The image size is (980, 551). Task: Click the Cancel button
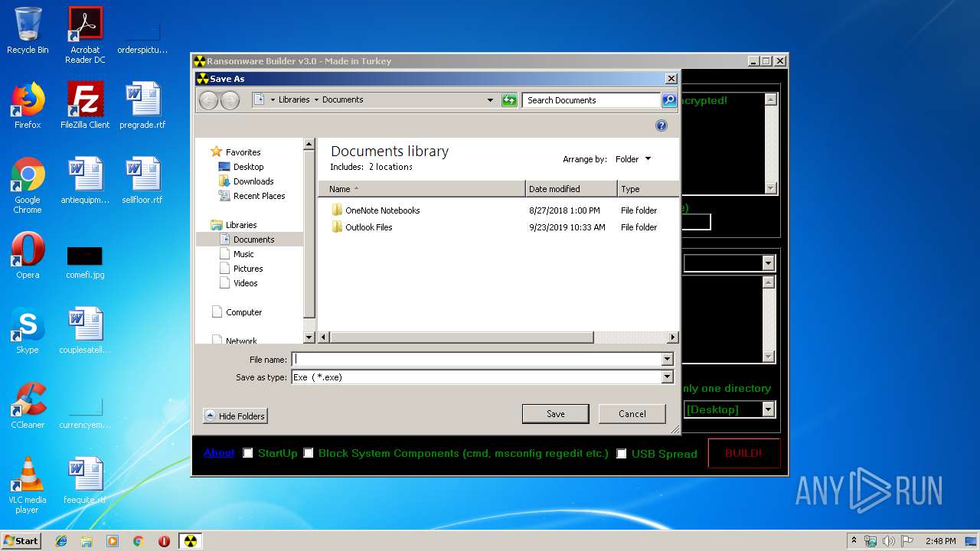632,414
